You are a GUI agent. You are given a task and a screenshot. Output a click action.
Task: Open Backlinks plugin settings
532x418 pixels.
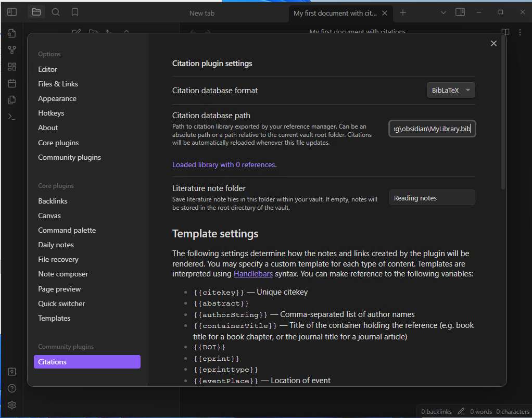point(53,201)
